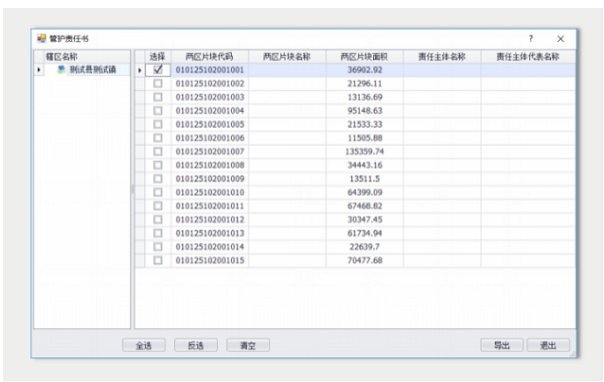Click the 责任主体名称 column header

(442, 57)
